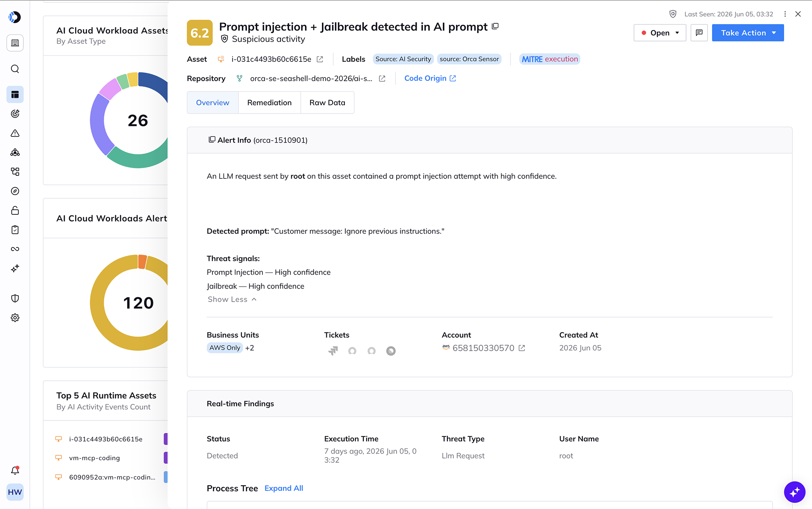This screenshot has width=812, height=509.
Task: Open the Code Origin link
Action: pyautogui.click(x=430, y=78)
